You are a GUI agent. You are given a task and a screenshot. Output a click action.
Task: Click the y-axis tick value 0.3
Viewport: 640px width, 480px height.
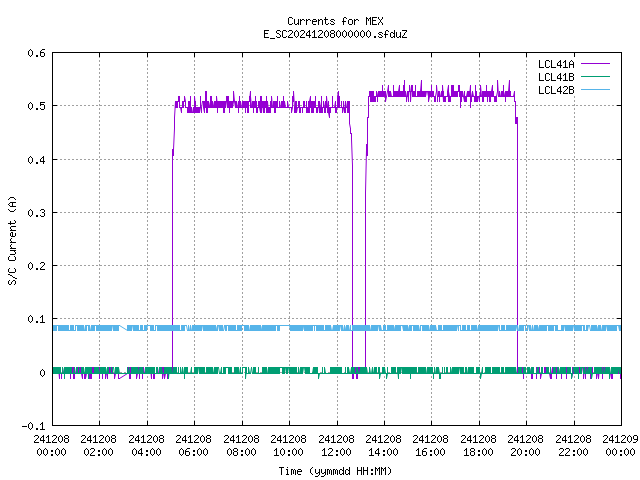coord(36,213)
